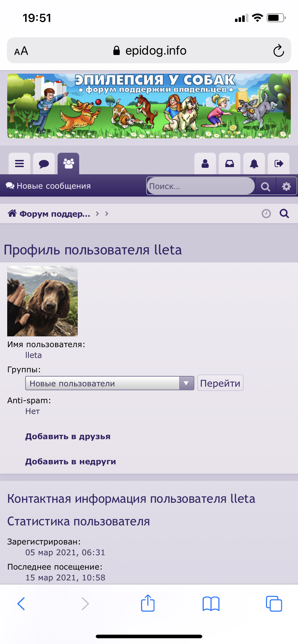Select the members group icon tab
This screenshot has width=298, height=644.
[68, 164]
